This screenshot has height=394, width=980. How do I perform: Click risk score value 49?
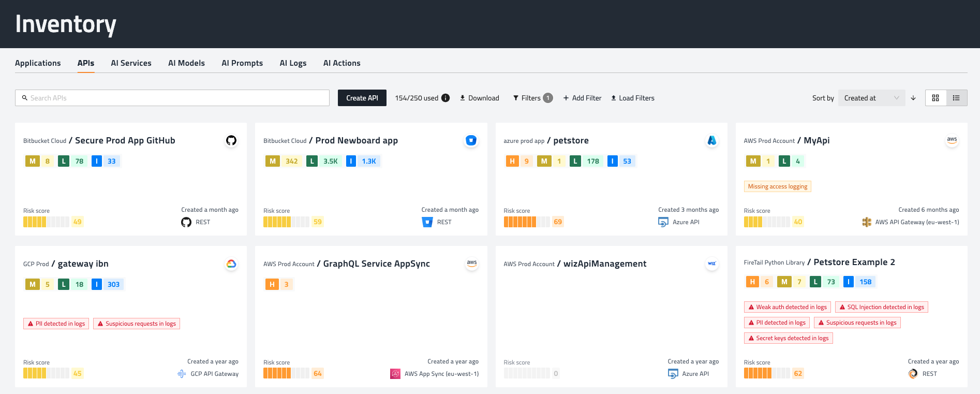click(x=77, y=222)
